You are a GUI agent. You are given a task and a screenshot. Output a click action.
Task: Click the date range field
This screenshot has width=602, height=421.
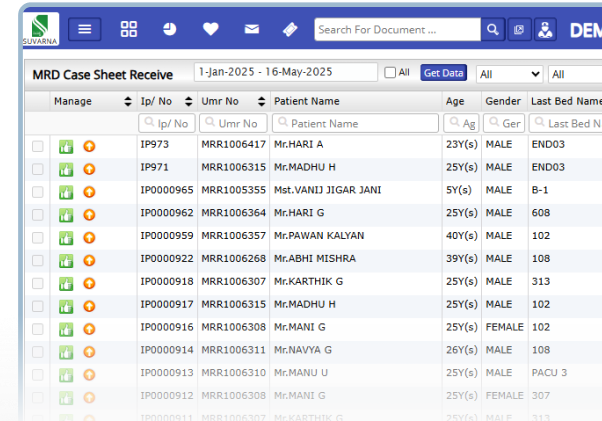point(285,73)
